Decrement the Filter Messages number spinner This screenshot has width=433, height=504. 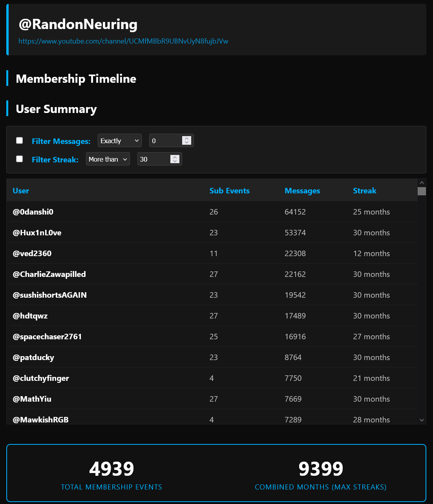coord(187,143)
